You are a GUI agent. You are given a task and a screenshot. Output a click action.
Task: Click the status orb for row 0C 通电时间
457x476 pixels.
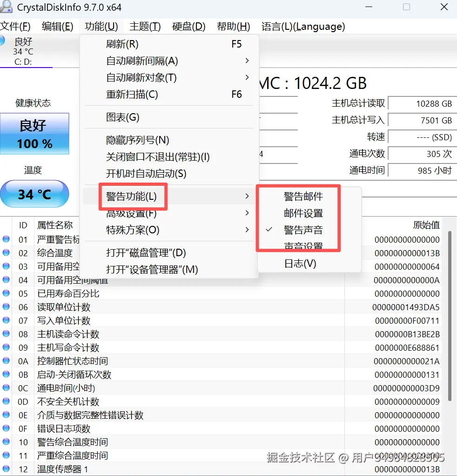pyautogui.click(x=6, y=388)
